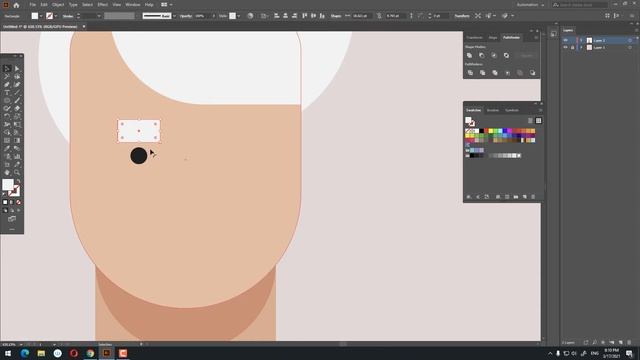Select the Shape Builder tool

click(x=7, y=132)
